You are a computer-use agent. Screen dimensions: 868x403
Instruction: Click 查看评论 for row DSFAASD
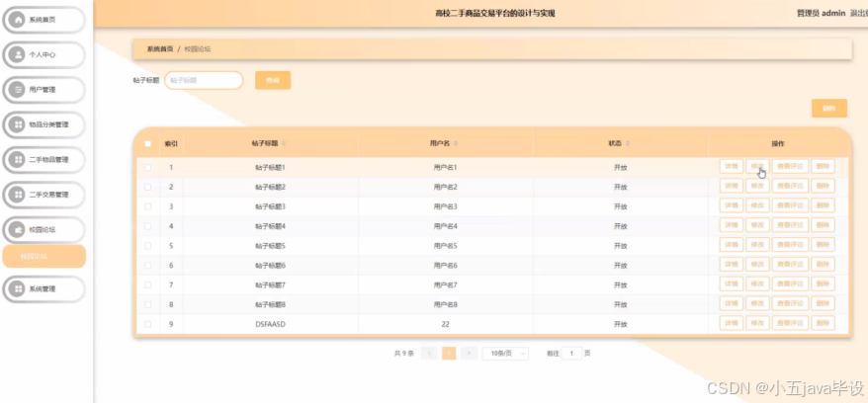790,323
